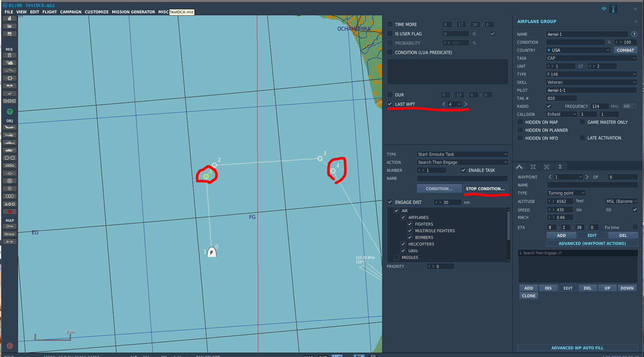Viewport: 644px width, 357px height.
Task: Select the '1. Search Then Engage' action row
Action: coord(578,253)
